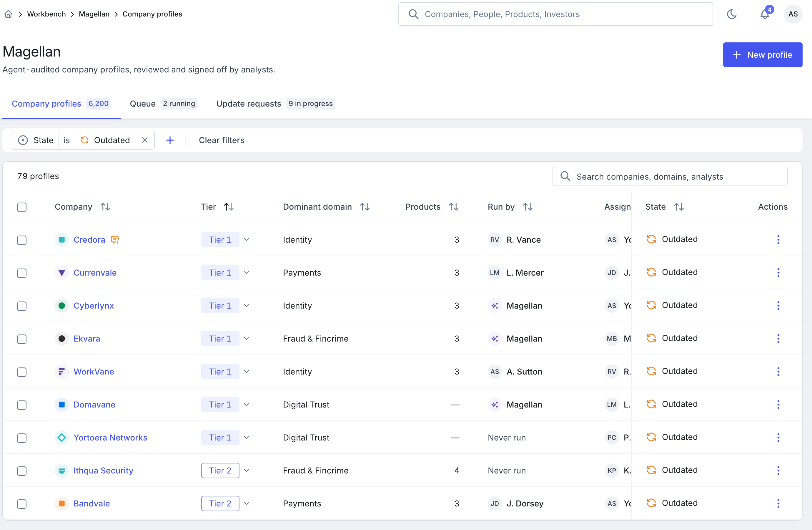Image resolution: width=812 pixels, height=530 pixels.
Task: Open the Yortoera Networks company link
Action: (x=110, y=438)
